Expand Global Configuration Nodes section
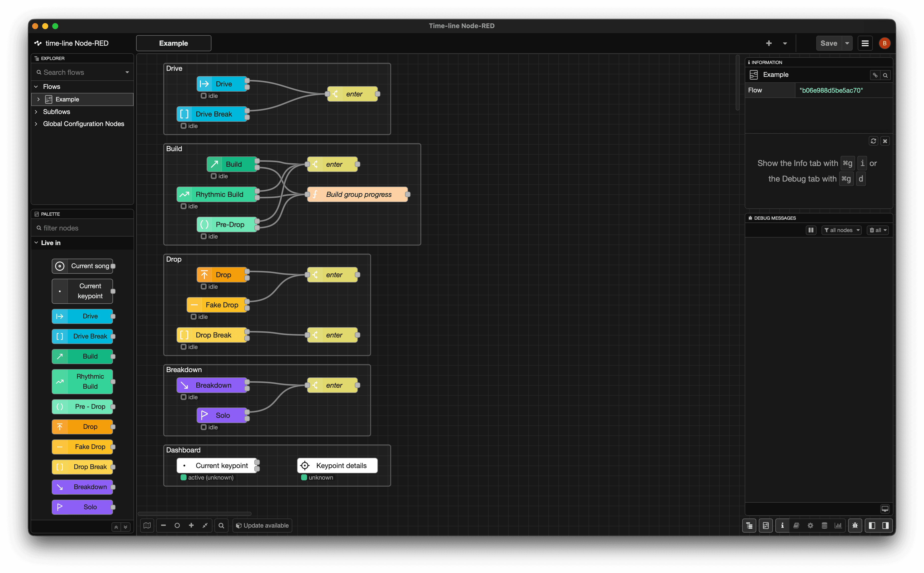Viewport: 924px width, 573px height. pyautogui.click(x=36, y=124)
